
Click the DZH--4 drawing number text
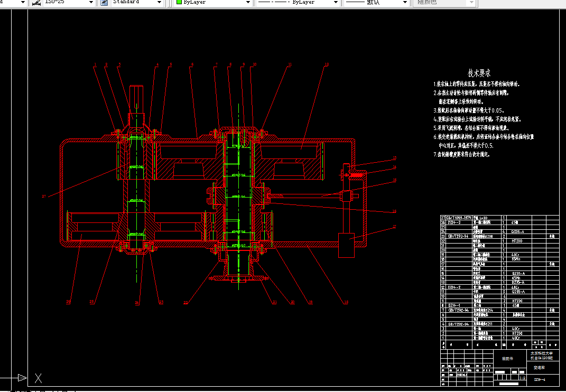click(540, 380)
